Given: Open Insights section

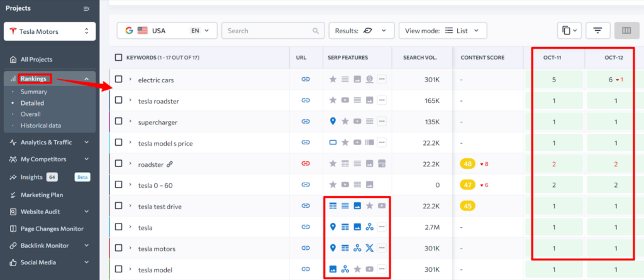Looking at the screenshot, I should pyautogui.click(x=31, y=177).
